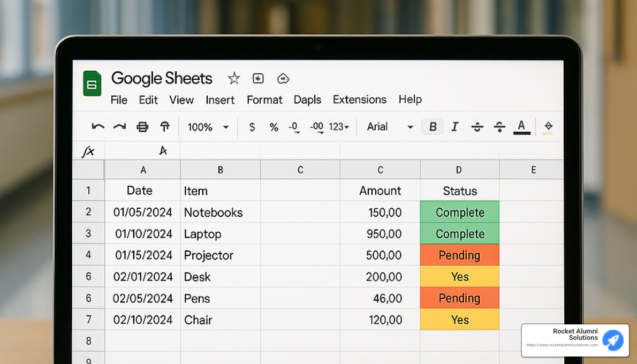Screen dimensions: 637x364
Task: Open the Edit menu
Action: [x=148, y=100]
